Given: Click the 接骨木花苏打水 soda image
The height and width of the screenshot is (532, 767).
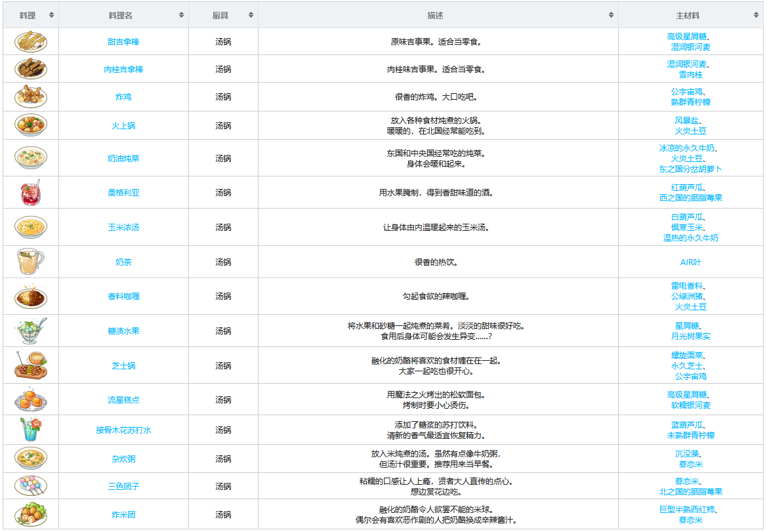Looking at the screenshot, I should coord(31,430).
